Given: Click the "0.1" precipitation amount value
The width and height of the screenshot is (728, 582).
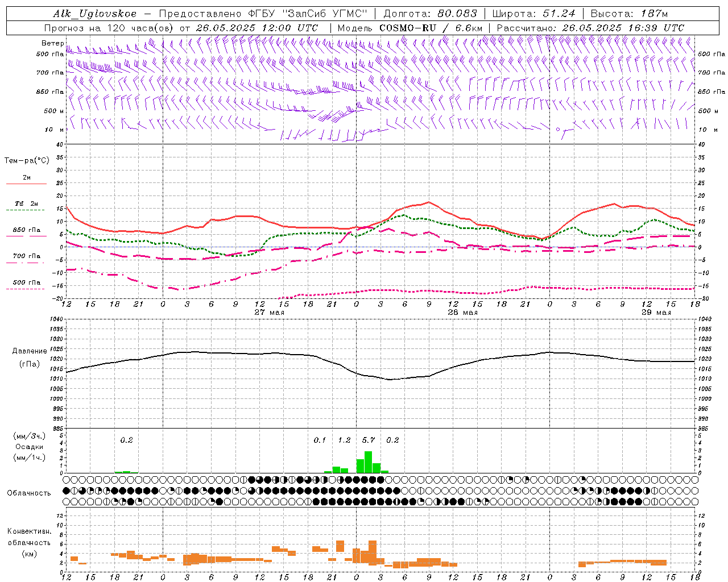Looking at the screenshot, I should coord(320,440).
